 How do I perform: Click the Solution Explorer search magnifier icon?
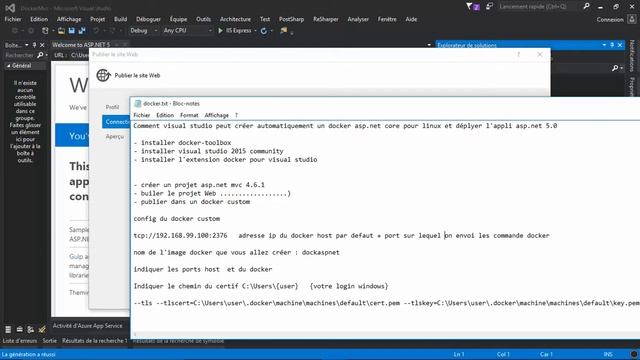point(615,68)
